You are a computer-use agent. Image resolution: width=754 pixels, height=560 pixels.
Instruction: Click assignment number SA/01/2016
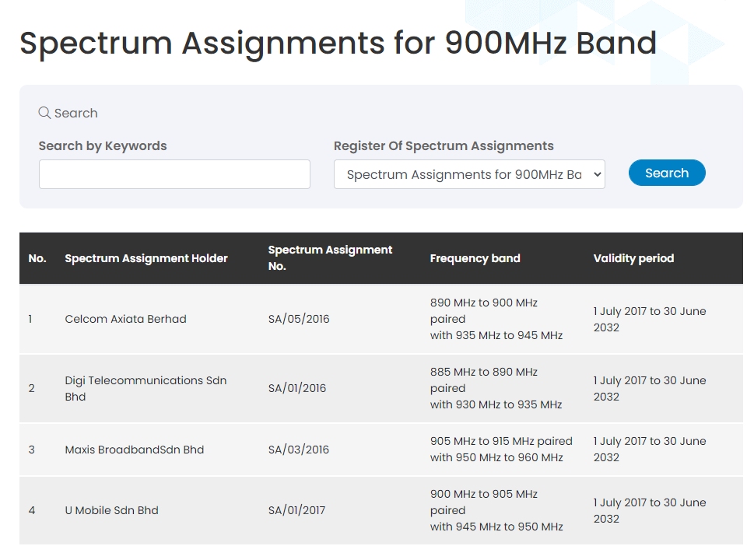click(297, 388)
